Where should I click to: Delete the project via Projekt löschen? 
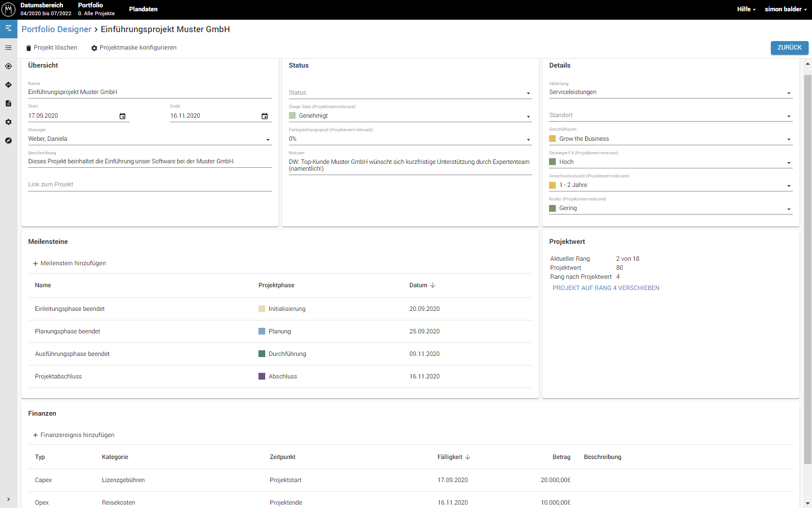[x=52, y=48]
